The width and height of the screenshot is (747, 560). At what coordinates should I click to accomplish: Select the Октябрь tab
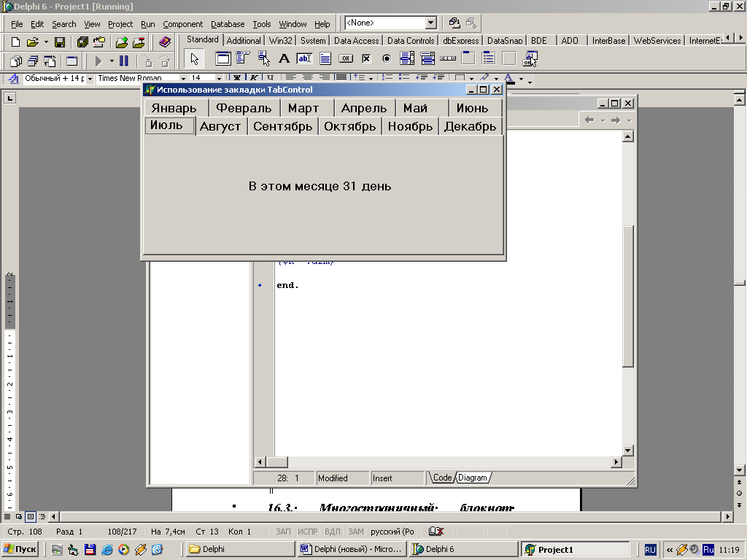coord(349,126)
